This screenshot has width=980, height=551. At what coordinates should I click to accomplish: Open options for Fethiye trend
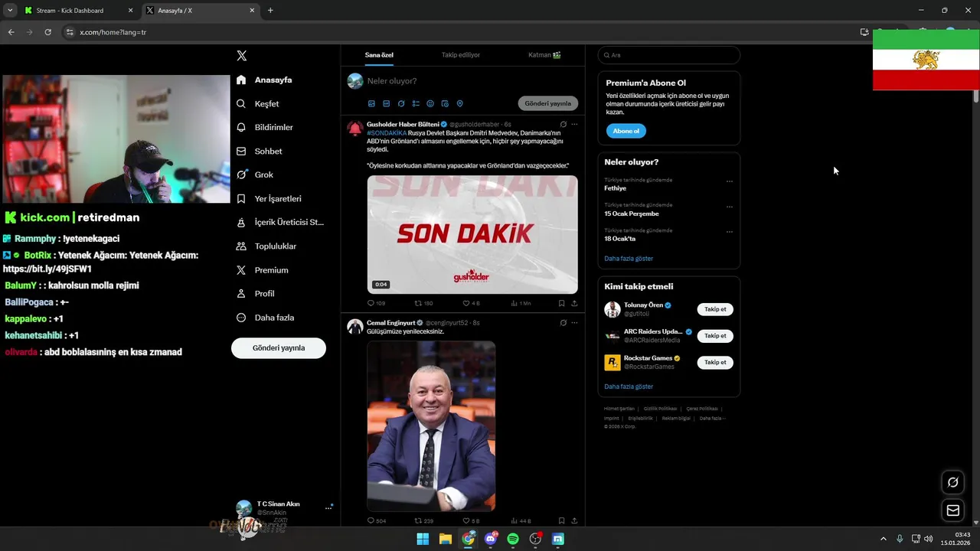(729, 181)
